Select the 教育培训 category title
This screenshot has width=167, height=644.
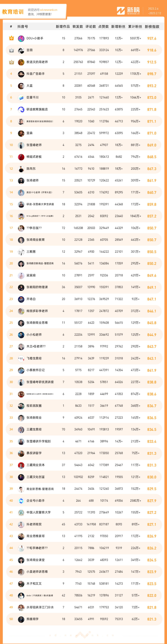click(13, 12)
